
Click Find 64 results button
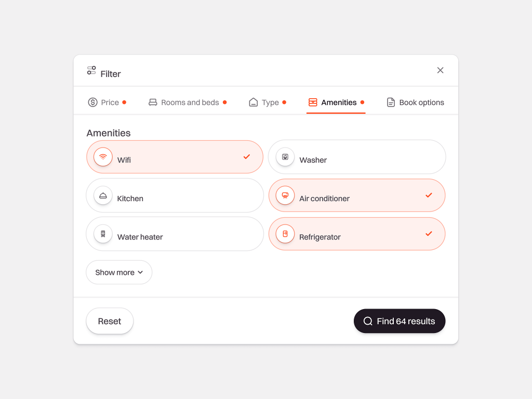[x=399, y=321]
